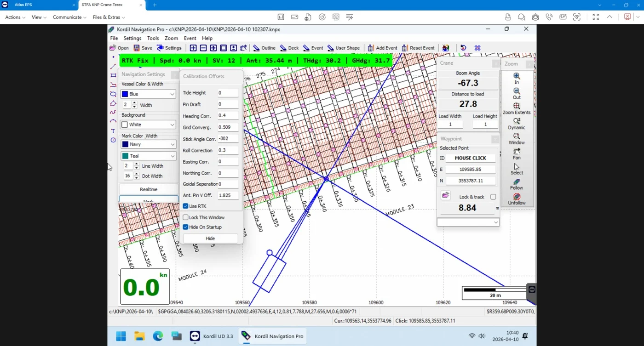Open the Background White dropdown
644x346 pixels.
(148, 125)
